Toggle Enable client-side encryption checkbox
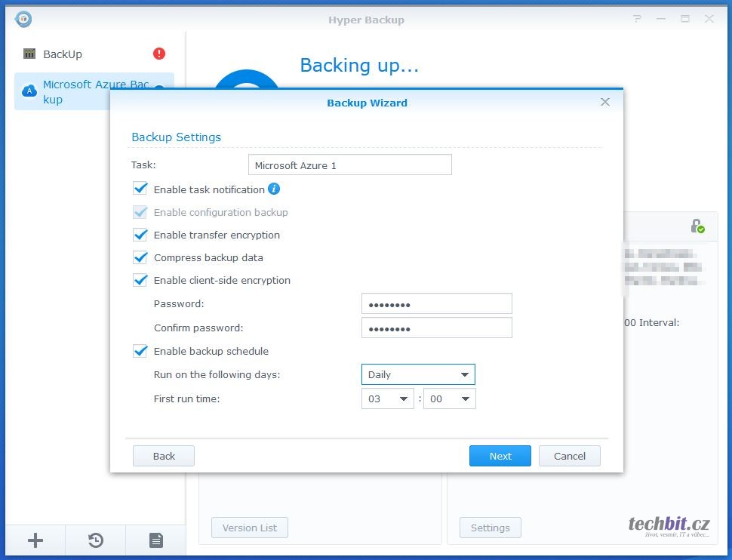732x560 pixels. pyautogui.click(x=140, y=280)
